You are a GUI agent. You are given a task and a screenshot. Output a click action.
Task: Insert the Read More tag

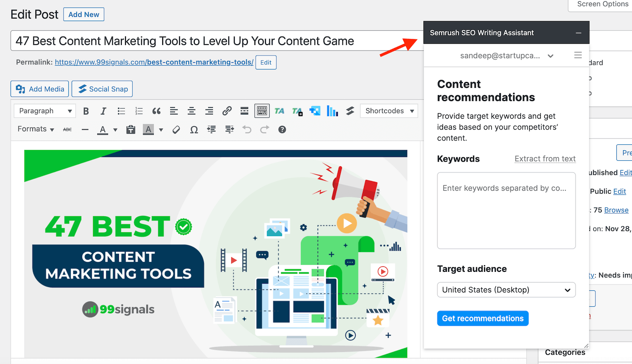244,111
